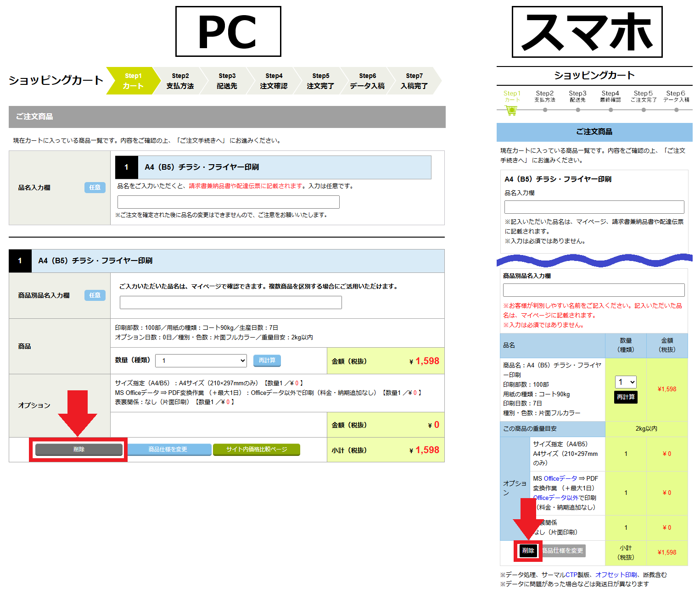Follow the CTP link in footer note
Viewport: 700px width, 599px height.
pos(571,575)
